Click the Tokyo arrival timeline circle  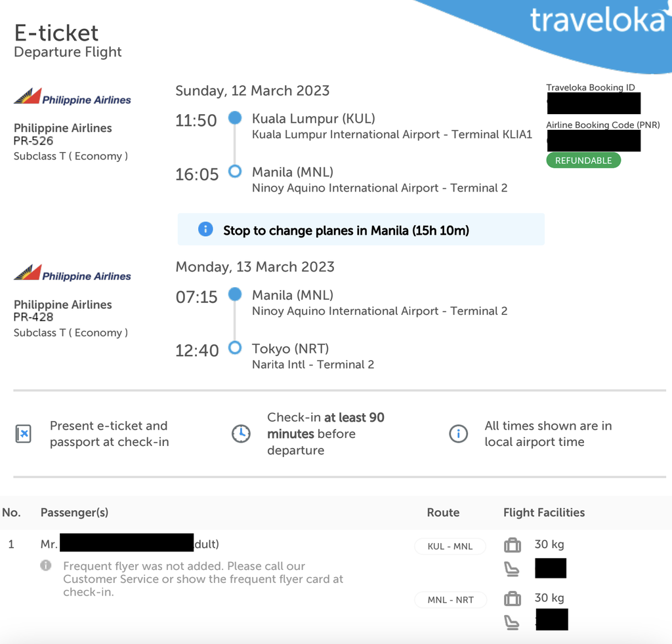[235, 348]
